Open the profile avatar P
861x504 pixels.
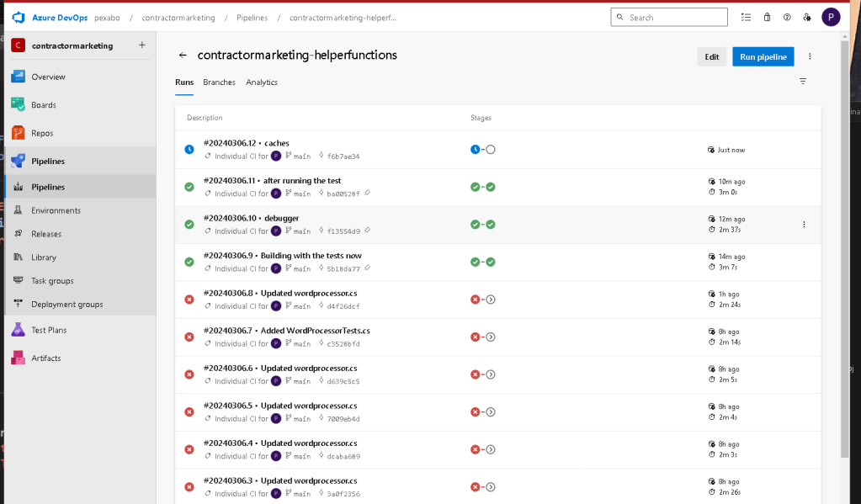830,17
